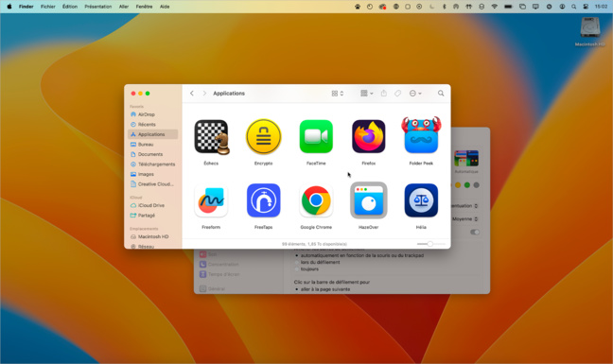Image resolution: width=613 pixels, height=364 pixels.
Task: Select 'aller à la page suivante' radio option
Action: click(x=297, y=289)
